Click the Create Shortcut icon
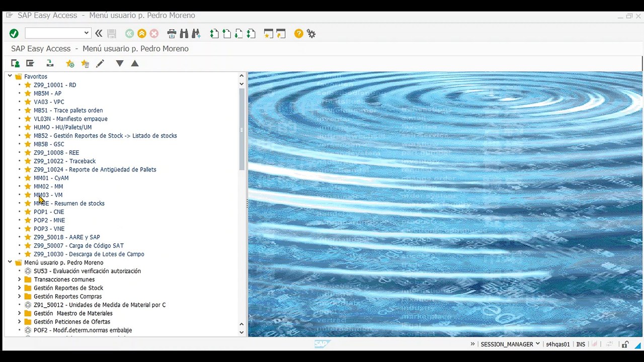This screenshot has height=362, width=644. [x=281, y=34]
